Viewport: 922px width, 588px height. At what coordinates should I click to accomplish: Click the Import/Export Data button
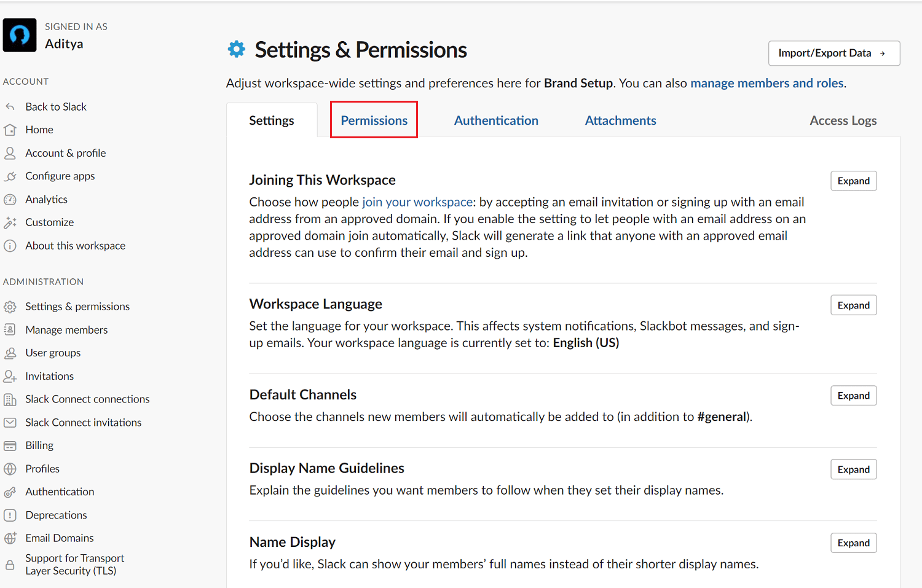834,53
